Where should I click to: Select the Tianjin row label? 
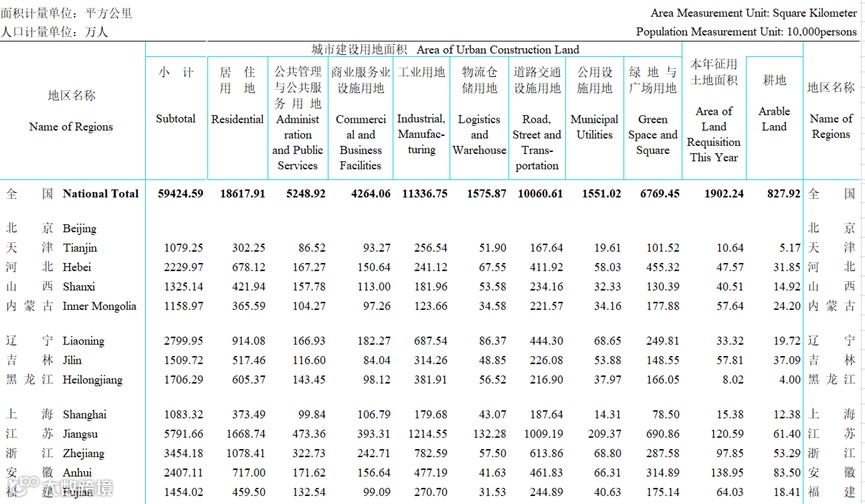(79, 248)
